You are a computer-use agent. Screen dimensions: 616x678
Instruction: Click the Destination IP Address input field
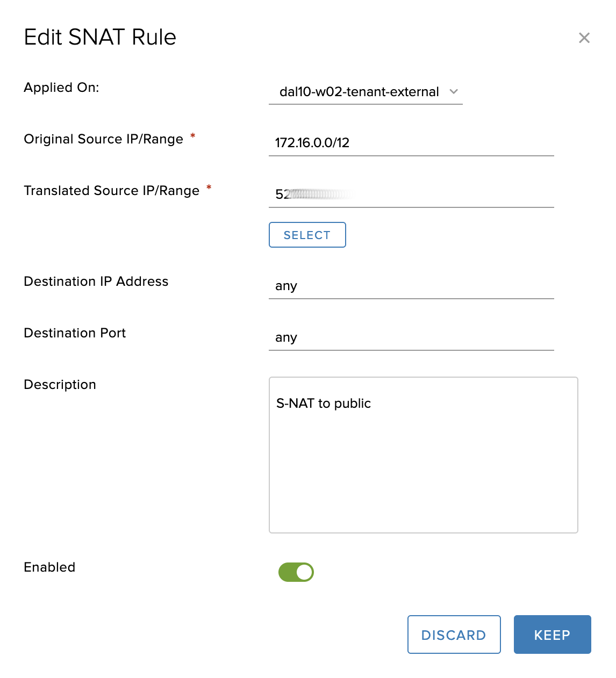click(411, 286)
